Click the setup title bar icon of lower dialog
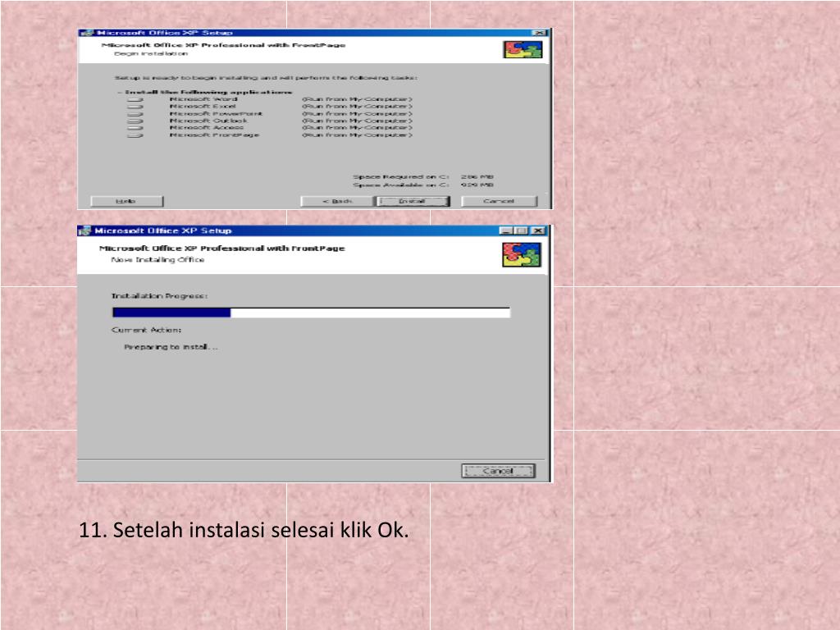This screenshot has width=840, height=630. coord(84,231)
